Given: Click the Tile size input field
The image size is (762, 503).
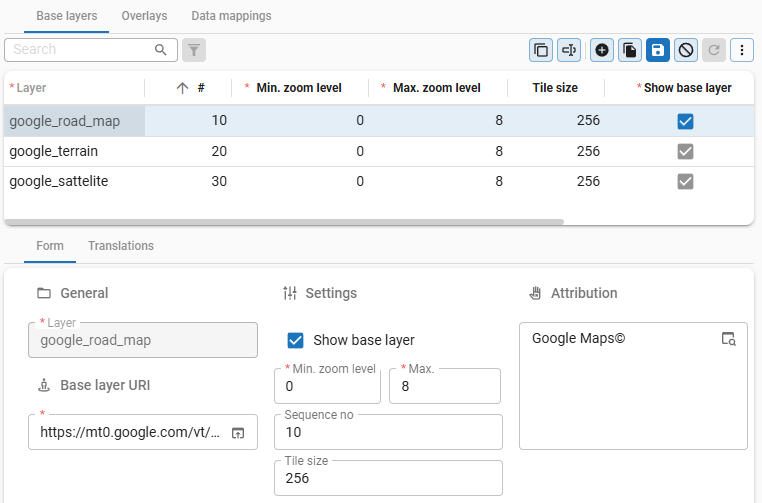Looking at the screenshot, I should coord(388,479).
